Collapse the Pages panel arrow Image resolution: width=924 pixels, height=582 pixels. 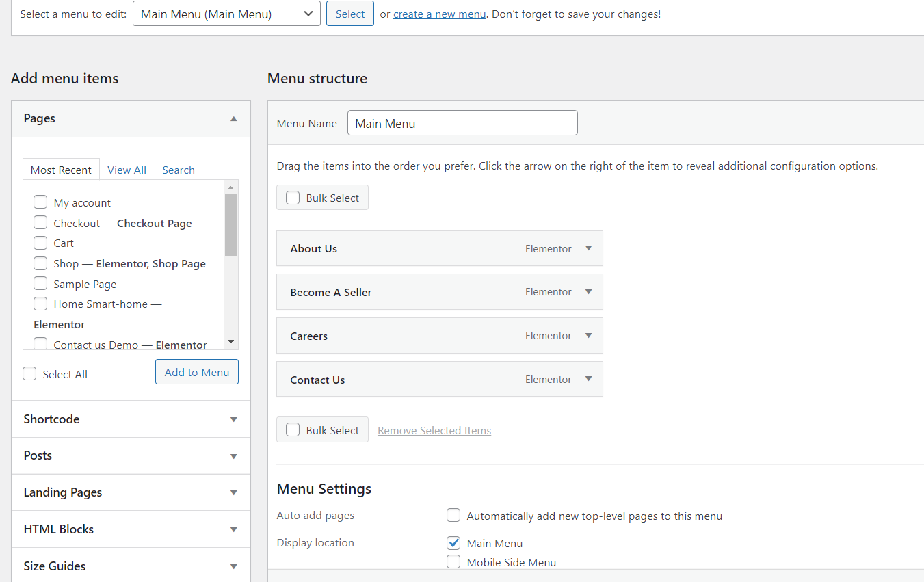click(234, 118)
